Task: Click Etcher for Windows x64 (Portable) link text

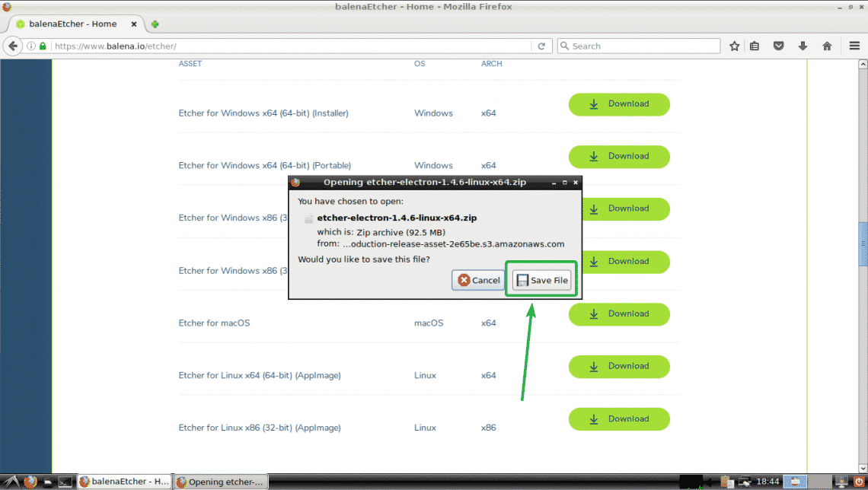Action: click(x=265, y=165)
